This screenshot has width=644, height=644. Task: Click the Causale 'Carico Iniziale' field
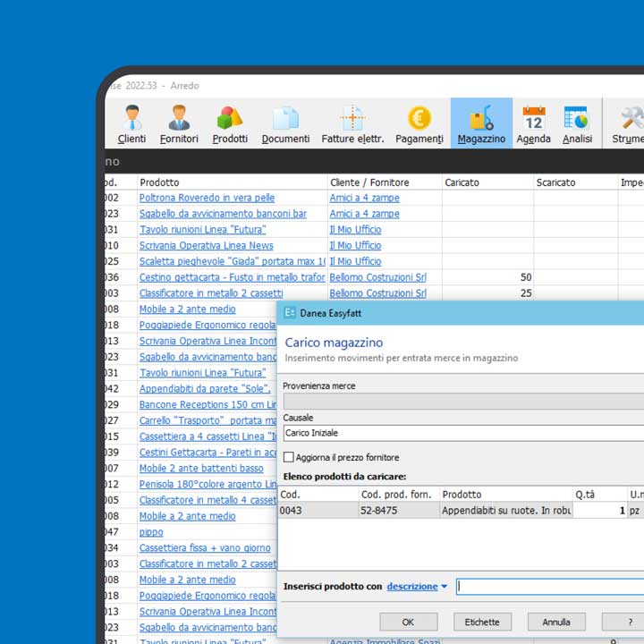463,433
